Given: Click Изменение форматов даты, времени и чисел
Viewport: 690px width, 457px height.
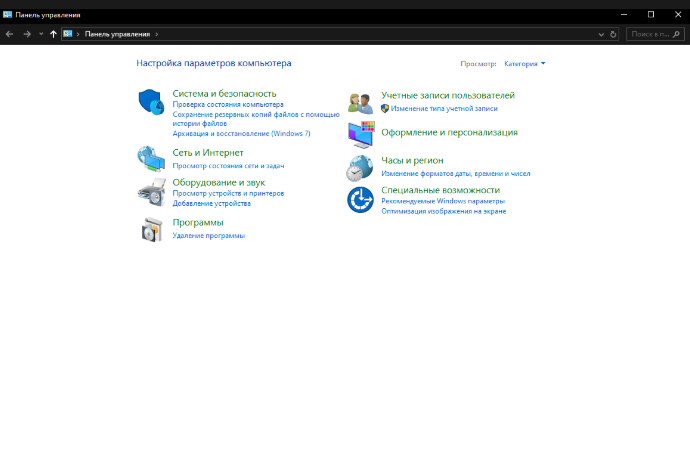Looking at the screenshot, I should pyautogui.click(x=456, y=174).
